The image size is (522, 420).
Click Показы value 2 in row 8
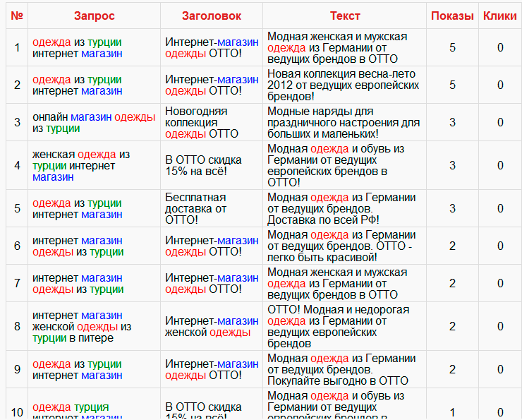[452, 326]
